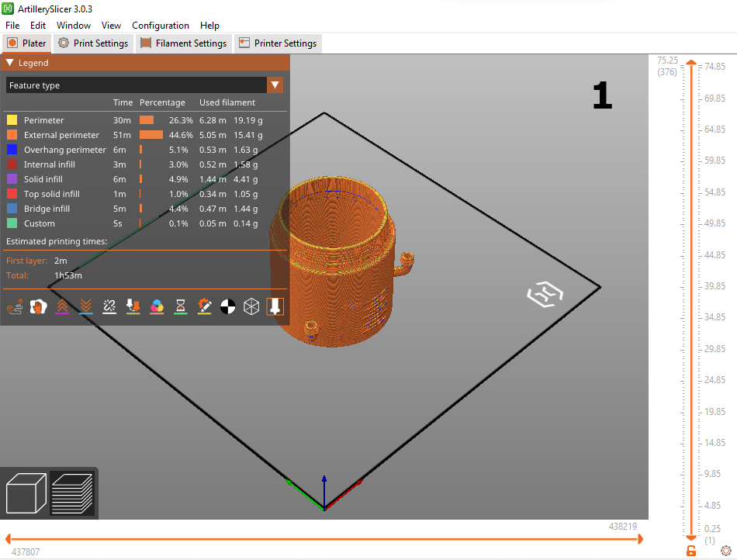Click the 437807 move number label
The height and width of the screenshot is (560, 737).
26,552
